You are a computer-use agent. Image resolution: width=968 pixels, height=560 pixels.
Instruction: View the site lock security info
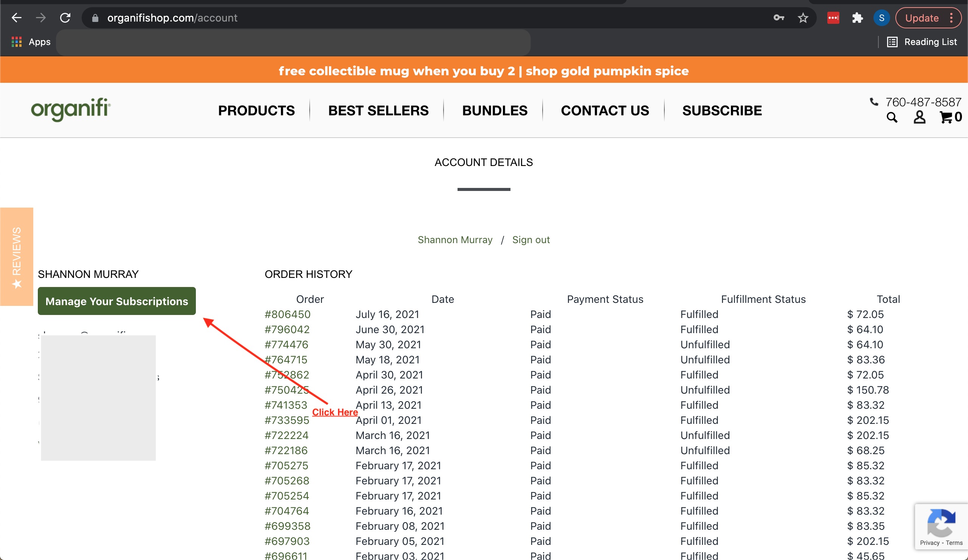click(x=95, y=18)
